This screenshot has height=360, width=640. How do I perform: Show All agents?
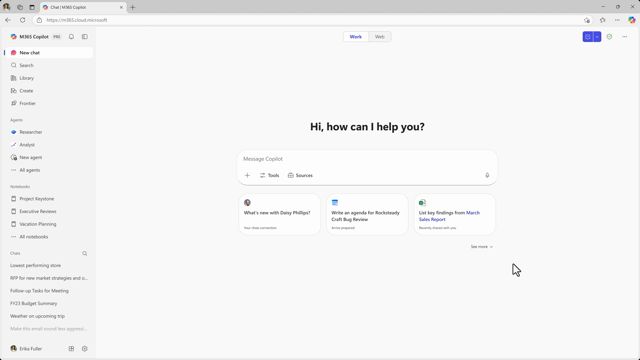(49, 170)
